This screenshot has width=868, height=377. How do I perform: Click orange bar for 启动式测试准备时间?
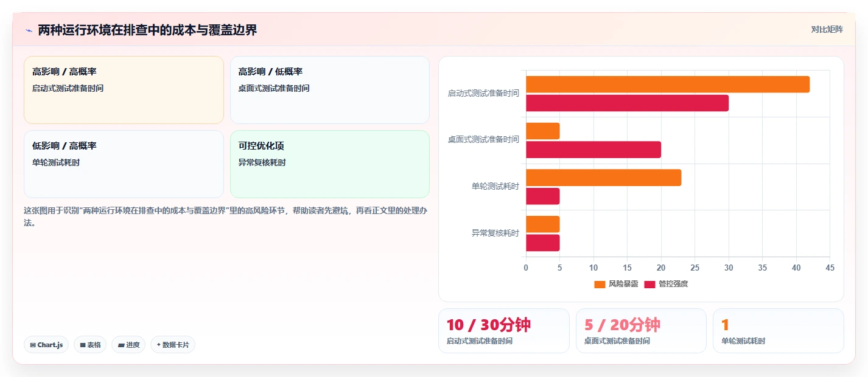click(668, 85)
